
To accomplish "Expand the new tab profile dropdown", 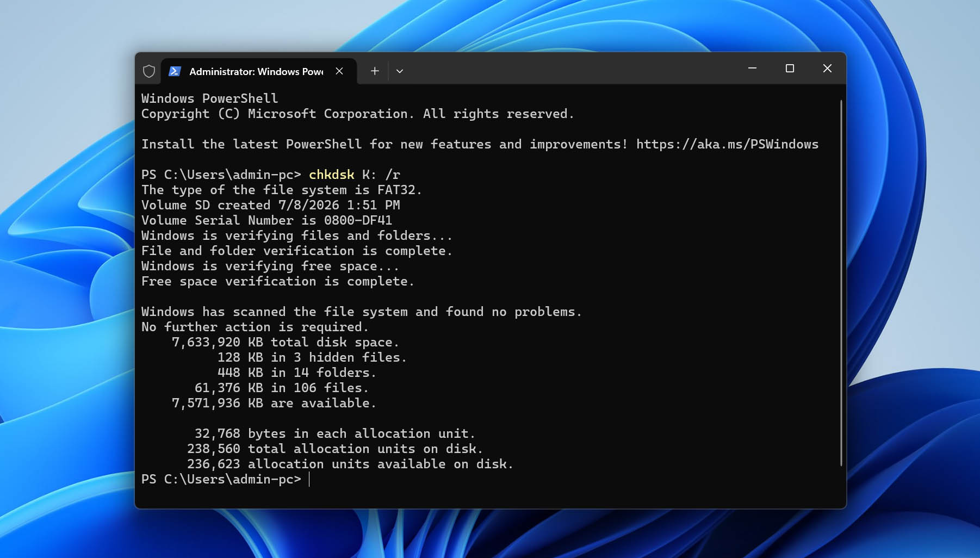I will [x=400, y=71].
